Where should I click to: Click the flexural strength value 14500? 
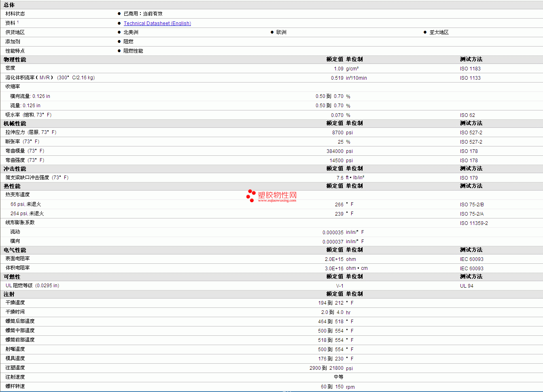click(337, 161)
